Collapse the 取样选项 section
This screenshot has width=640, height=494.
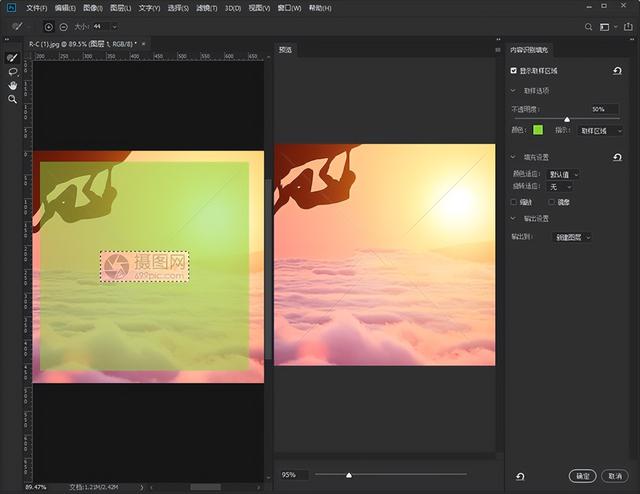514,90
